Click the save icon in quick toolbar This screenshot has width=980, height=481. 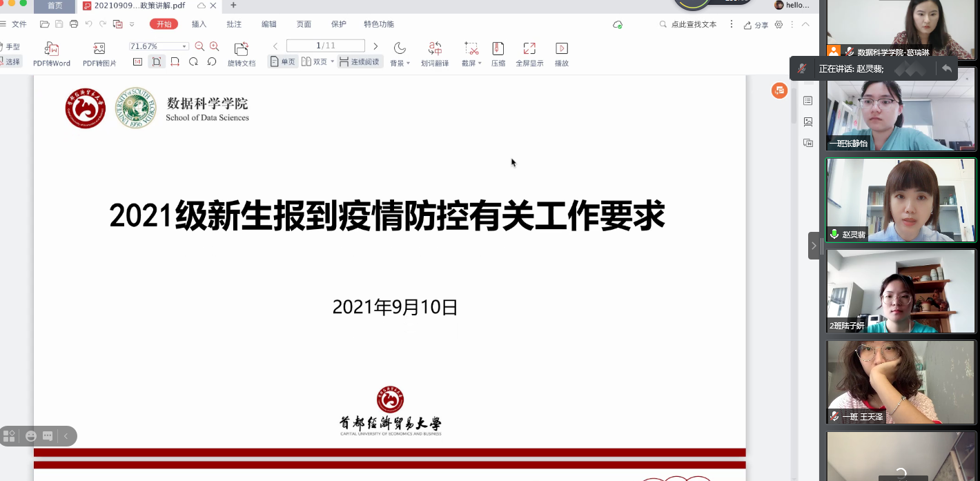coord(59,24)
